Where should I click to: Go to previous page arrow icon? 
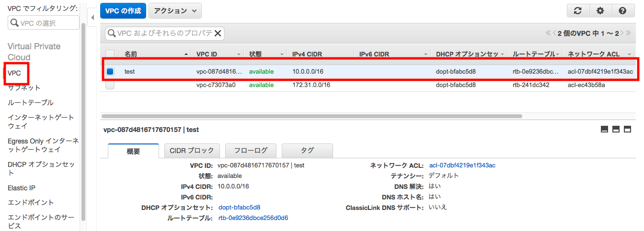(554, 33)
